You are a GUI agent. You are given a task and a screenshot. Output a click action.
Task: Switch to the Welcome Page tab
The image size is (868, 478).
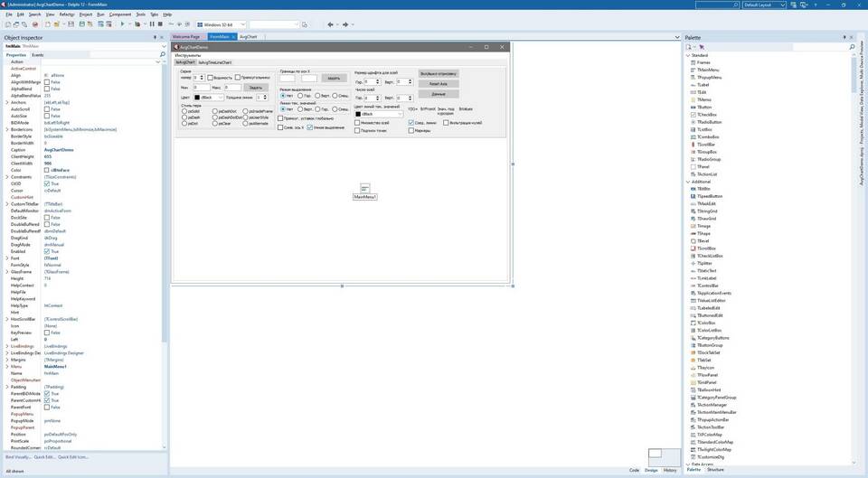tap(186, 37)
